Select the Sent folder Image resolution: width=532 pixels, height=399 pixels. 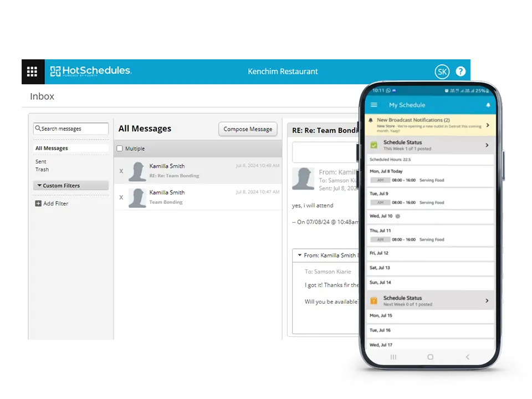41,162
